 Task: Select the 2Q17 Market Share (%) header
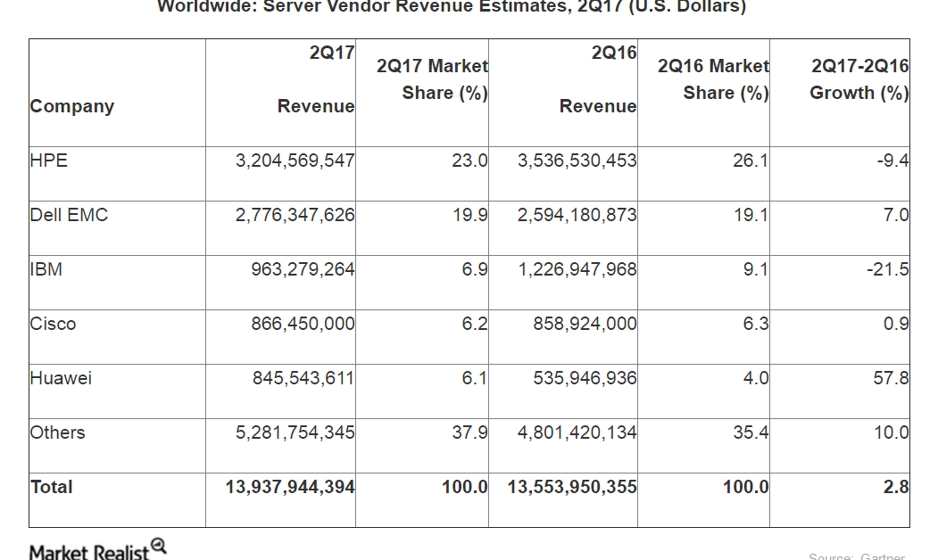tap(433, 78)
